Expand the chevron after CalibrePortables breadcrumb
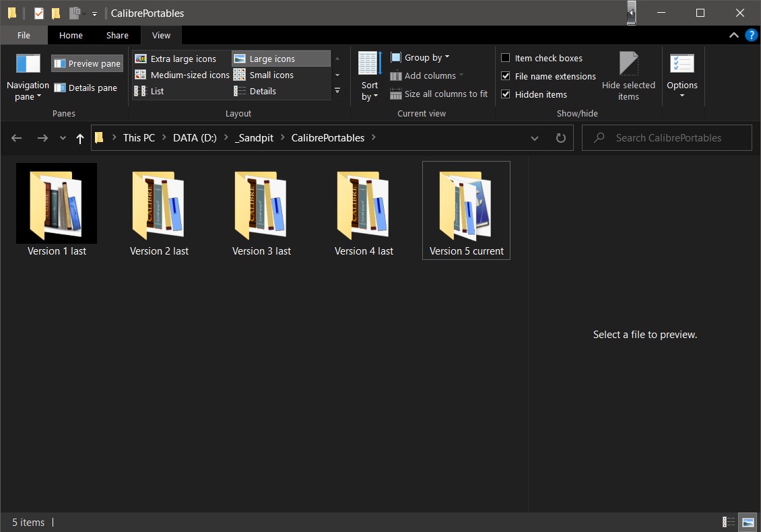 (x=374, y=137)
